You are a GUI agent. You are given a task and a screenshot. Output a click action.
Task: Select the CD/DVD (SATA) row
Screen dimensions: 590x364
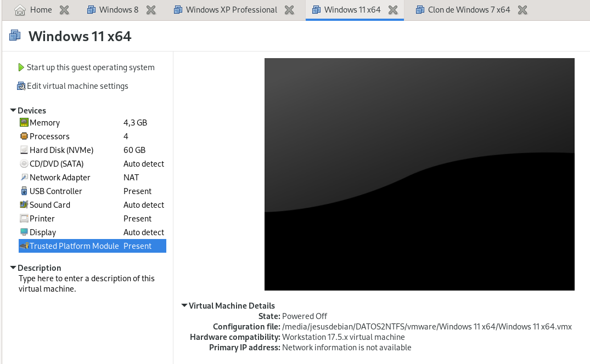pos(92,163)
